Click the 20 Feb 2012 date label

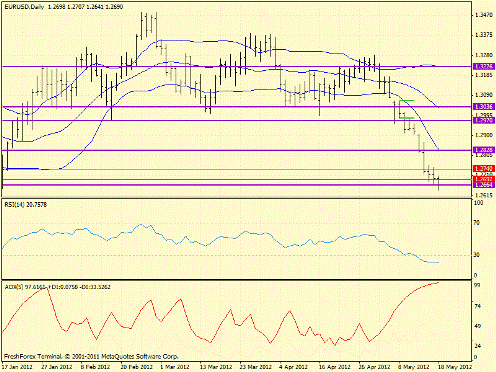(137, 367)
